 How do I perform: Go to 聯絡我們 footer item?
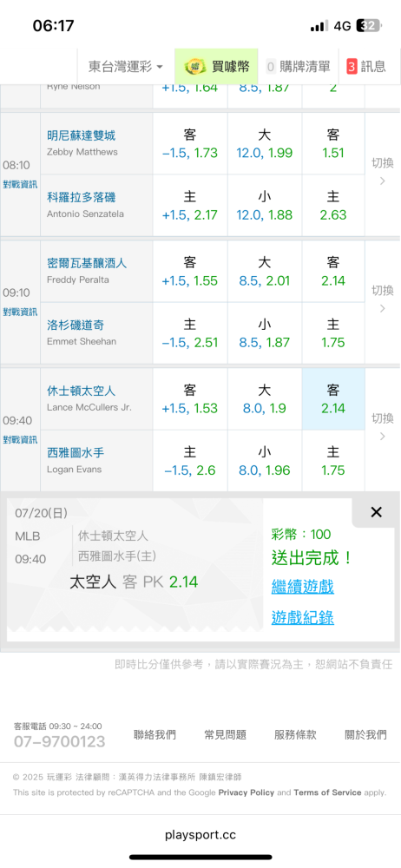coord(155,735)
